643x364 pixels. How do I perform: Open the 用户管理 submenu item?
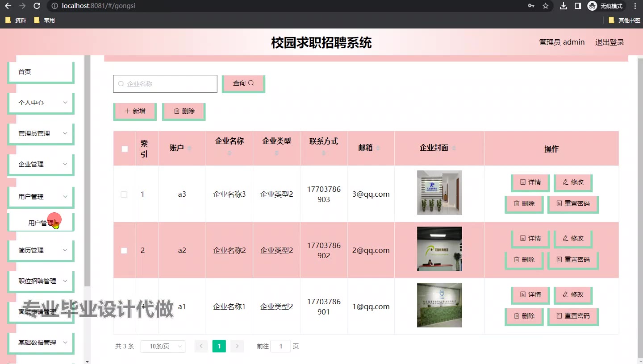(41, 223)
